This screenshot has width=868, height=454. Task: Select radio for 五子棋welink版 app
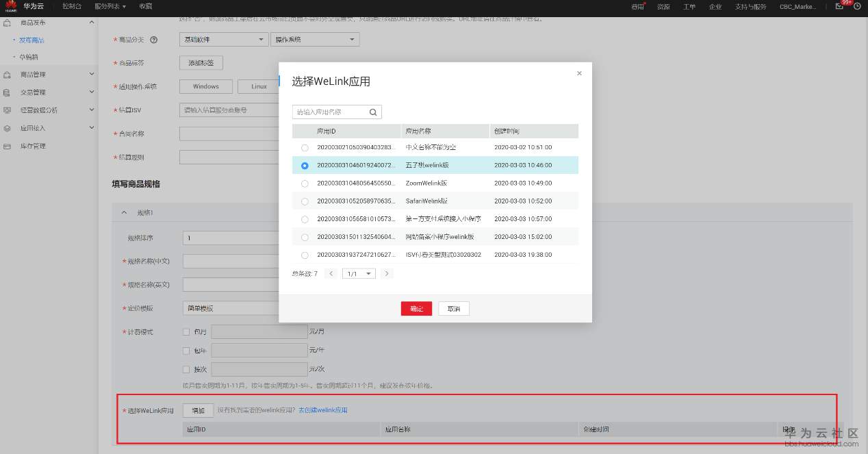click(305, 166)
